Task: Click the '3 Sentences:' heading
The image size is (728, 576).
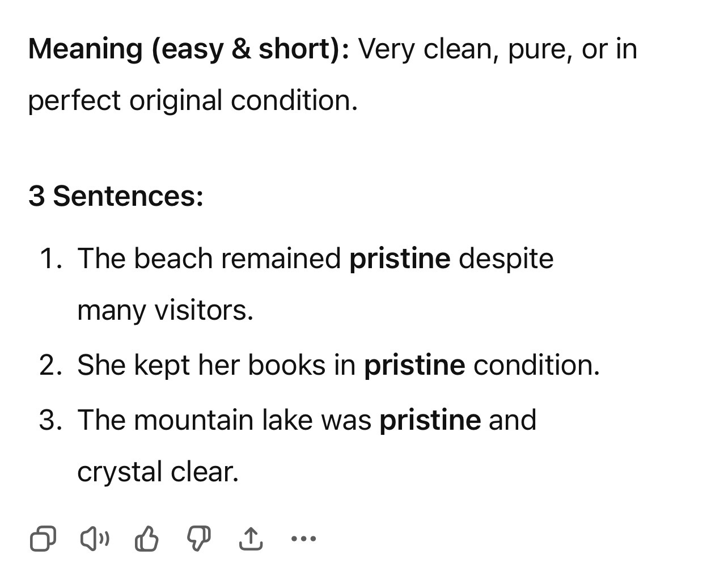Action: (x=116, y=196)
